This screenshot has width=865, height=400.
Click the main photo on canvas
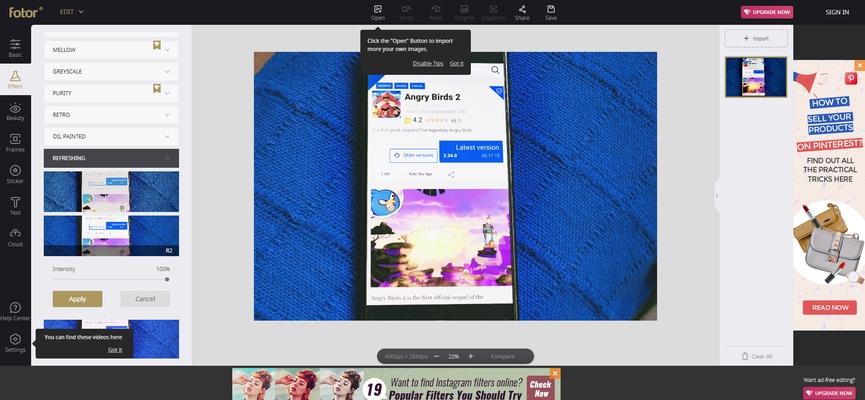(455, 186)
